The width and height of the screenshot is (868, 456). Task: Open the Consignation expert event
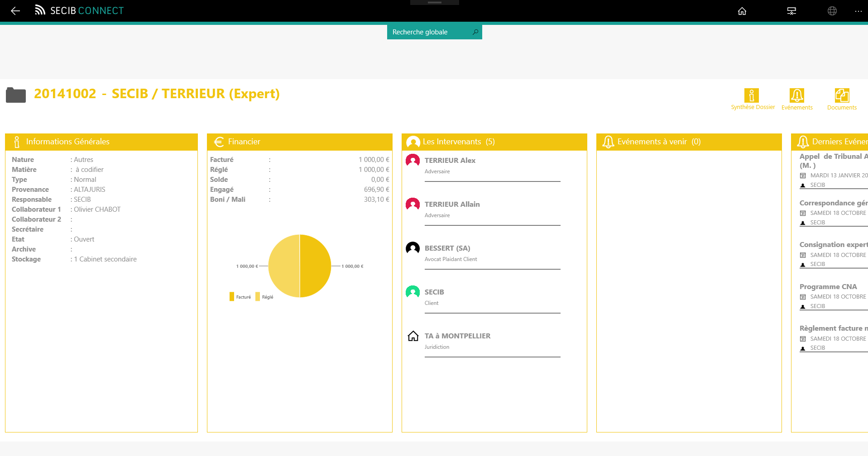click(834, 254)
